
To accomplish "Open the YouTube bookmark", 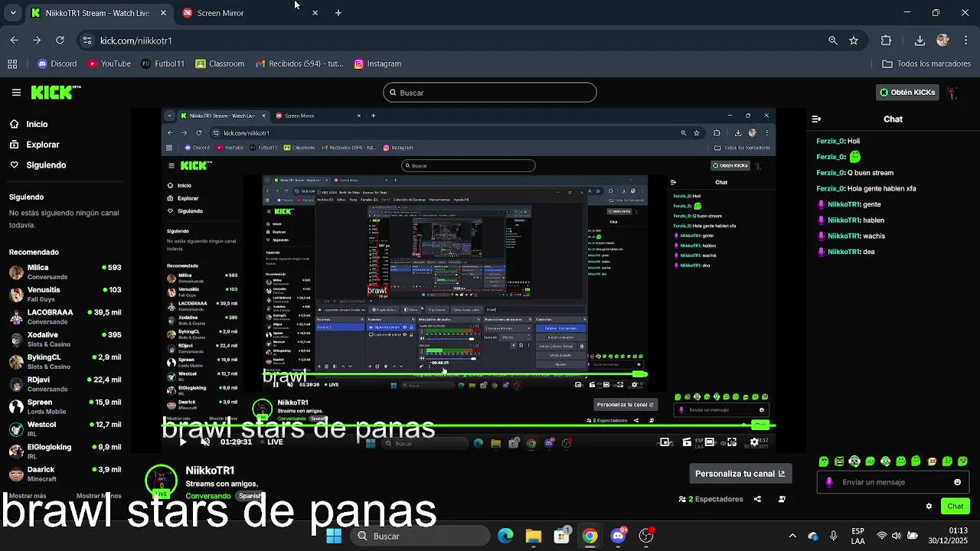I will pos(109,64).
